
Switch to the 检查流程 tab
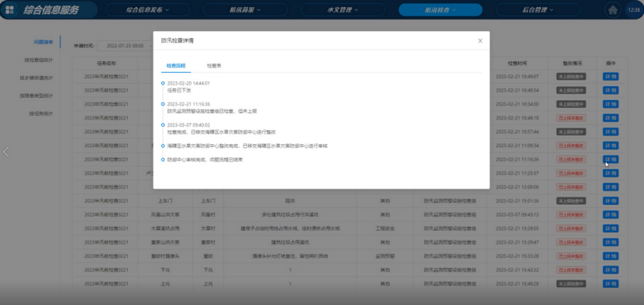coord(176,66)
